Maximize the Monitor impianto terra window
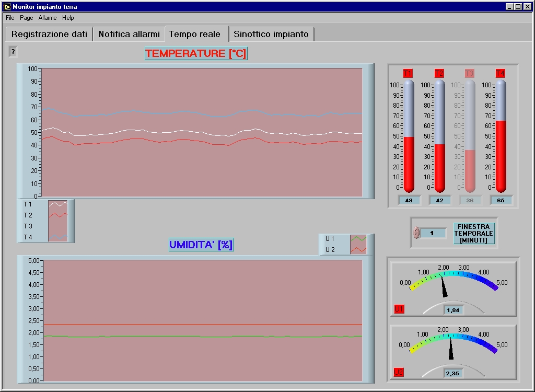The image size is (535, 392). (518, 6)
